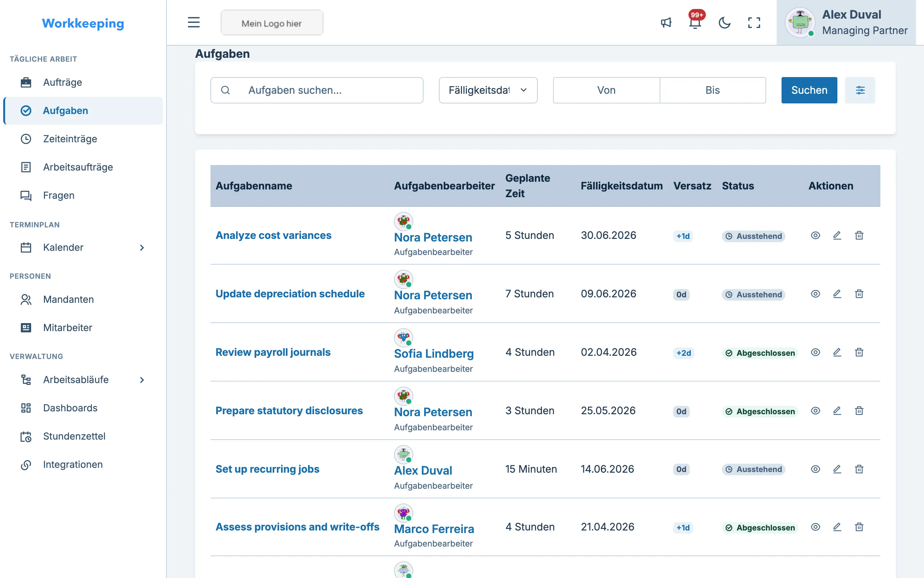
Task: View Set up recurring jobs eye icon
Action: pyautogui.click(x=815, y=469)
